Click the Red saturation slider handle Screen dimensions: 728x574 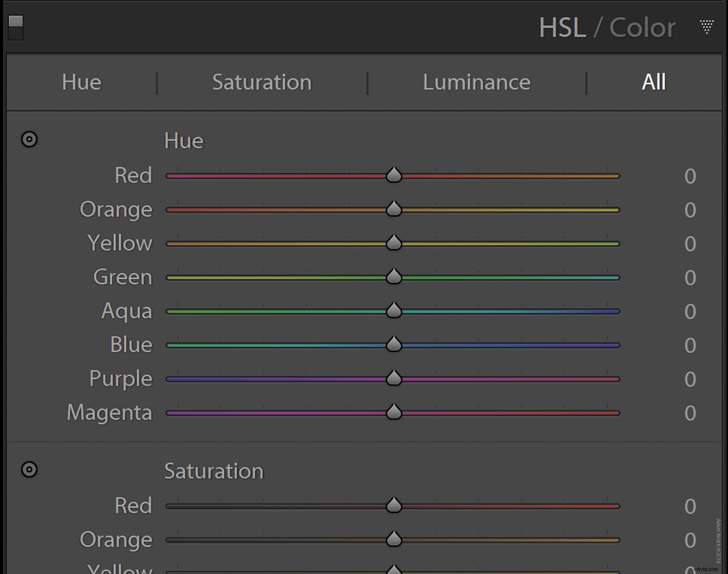click(x=394, y=506)
